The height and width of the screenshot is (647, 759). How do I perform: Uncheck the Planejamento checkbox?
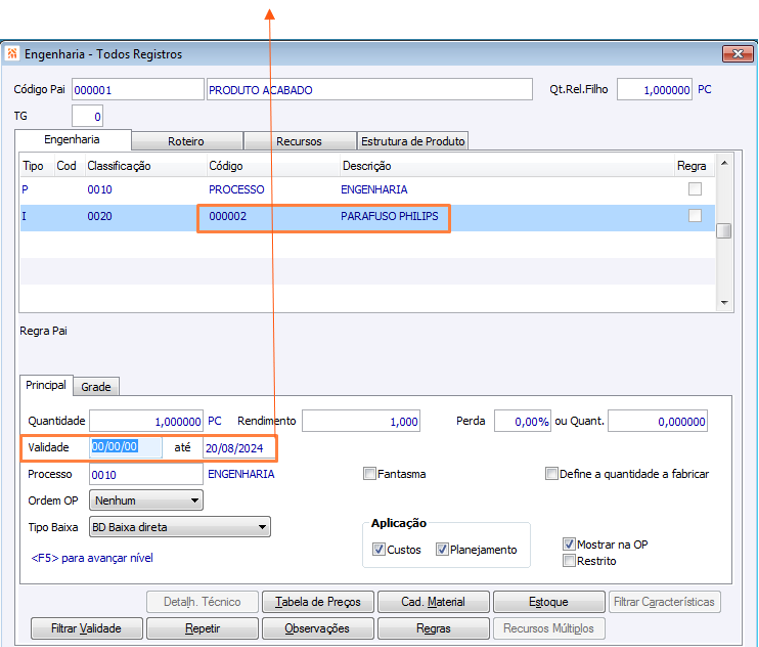click(441, 549)
